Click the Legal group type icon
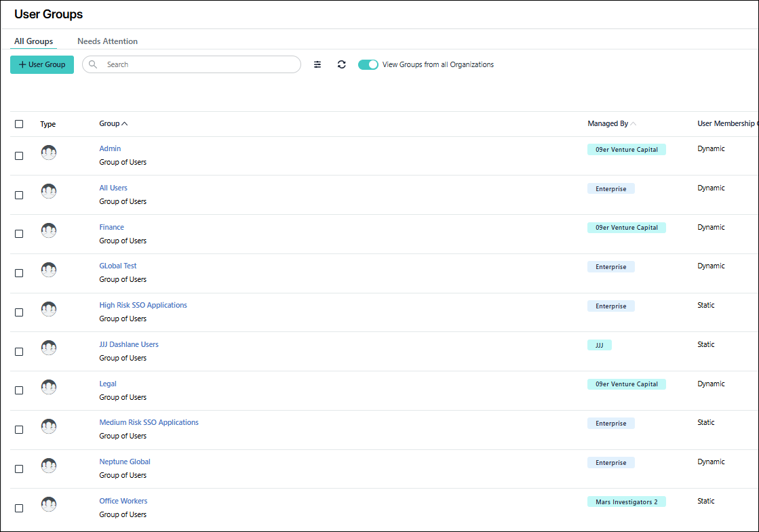This screenshot has width=759, height=532. [48, 387]
